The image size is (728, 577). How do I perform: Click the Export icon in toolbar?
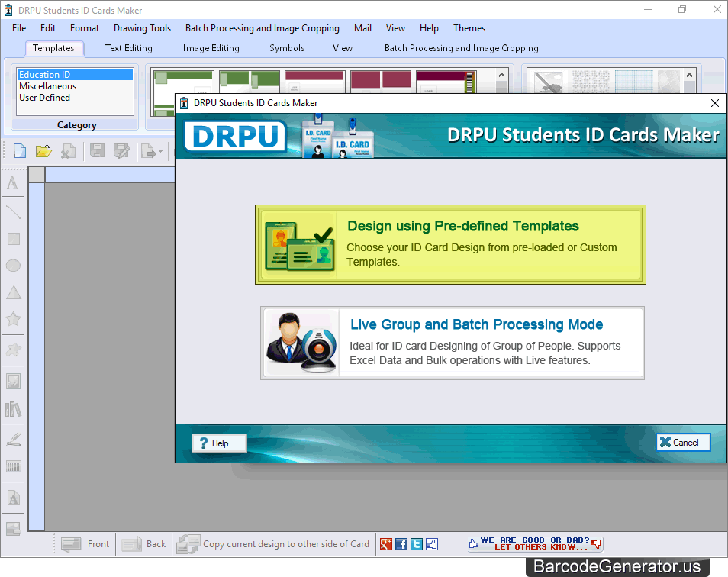[x=148, y=151]
